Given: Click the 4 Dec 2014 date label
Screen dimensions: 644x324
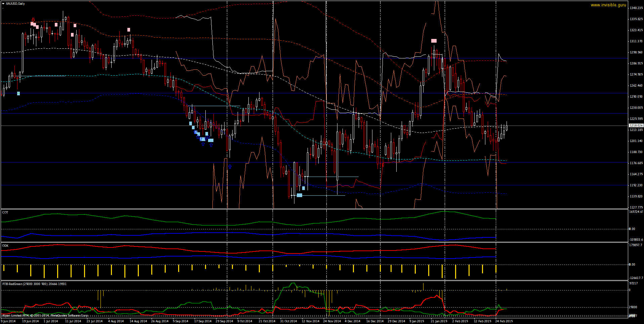Looking at the screenshot, I should [352, 321].
